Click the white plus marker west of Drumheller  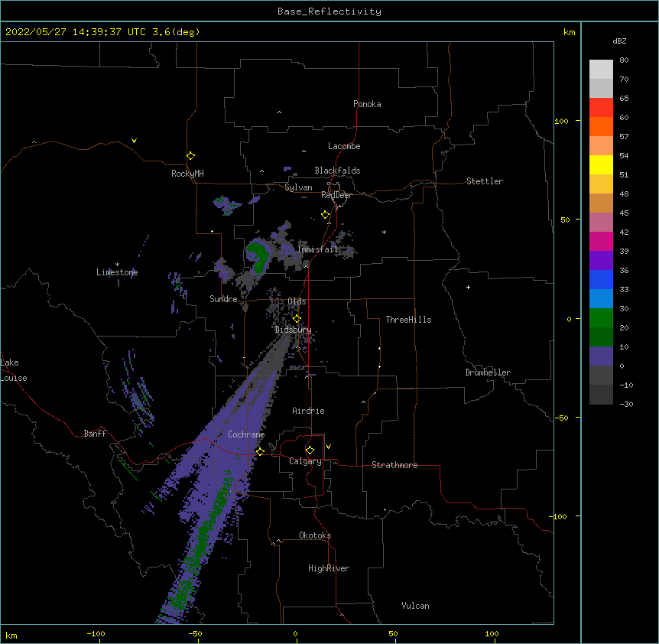(468, 287)
